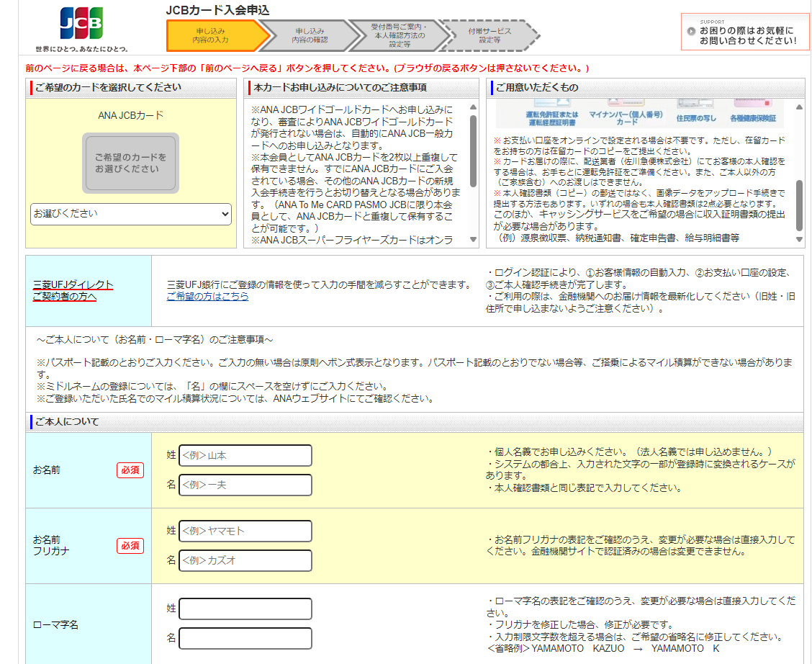Screen dimensions: 812x664
Task: Click the 各種健康保険証 insurance card image
Action: [x=752, y=114]
